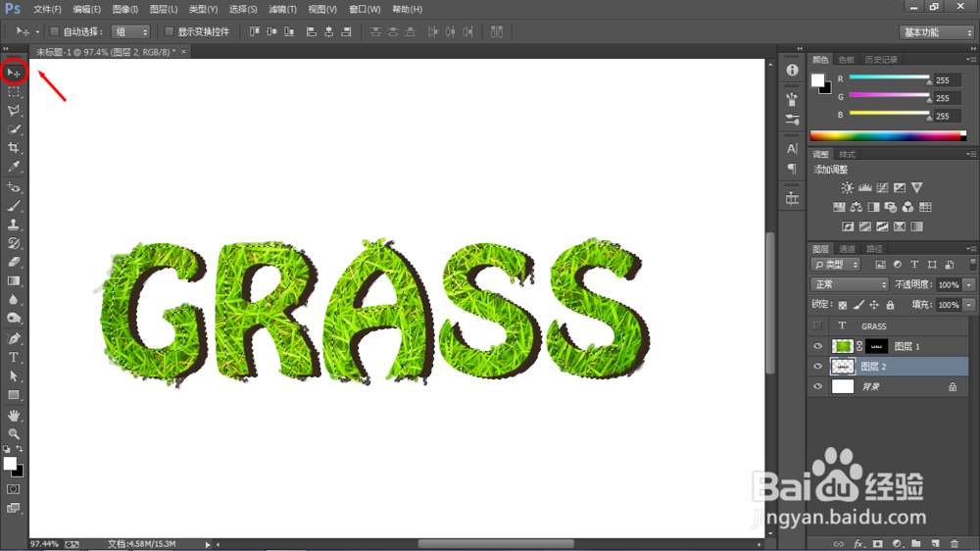Add a Levels adjustment
The image size is (980, 551).
[x=865, y=187]
